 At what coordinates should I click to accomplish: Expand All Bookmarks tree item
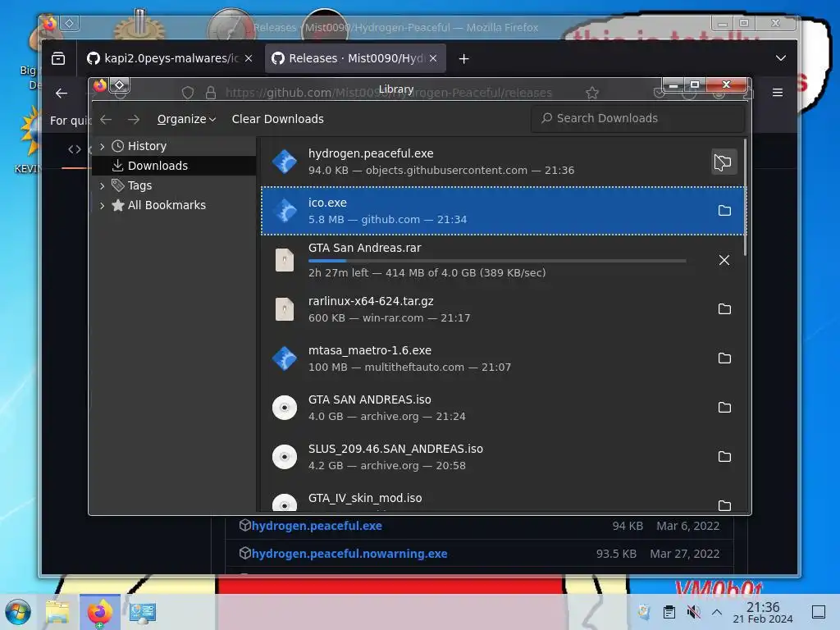[103, 205]
